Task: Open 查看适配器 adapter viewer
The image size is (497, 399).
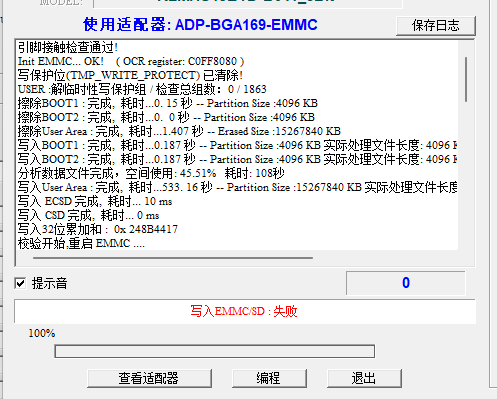Action: click(149, 378)
